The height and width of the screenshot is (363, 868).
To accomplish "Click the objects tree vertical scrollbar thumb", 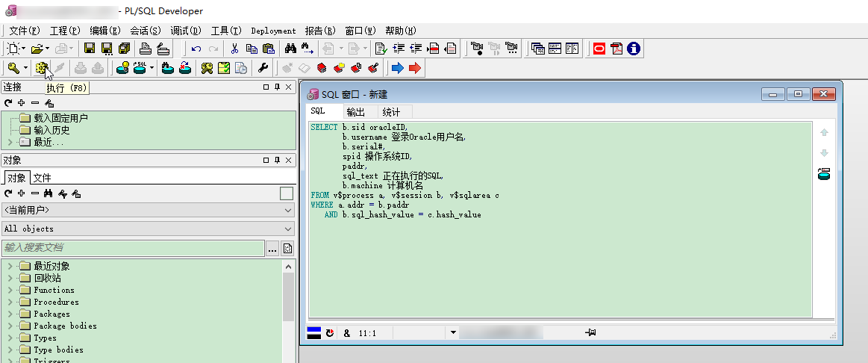I will [288, 297].
